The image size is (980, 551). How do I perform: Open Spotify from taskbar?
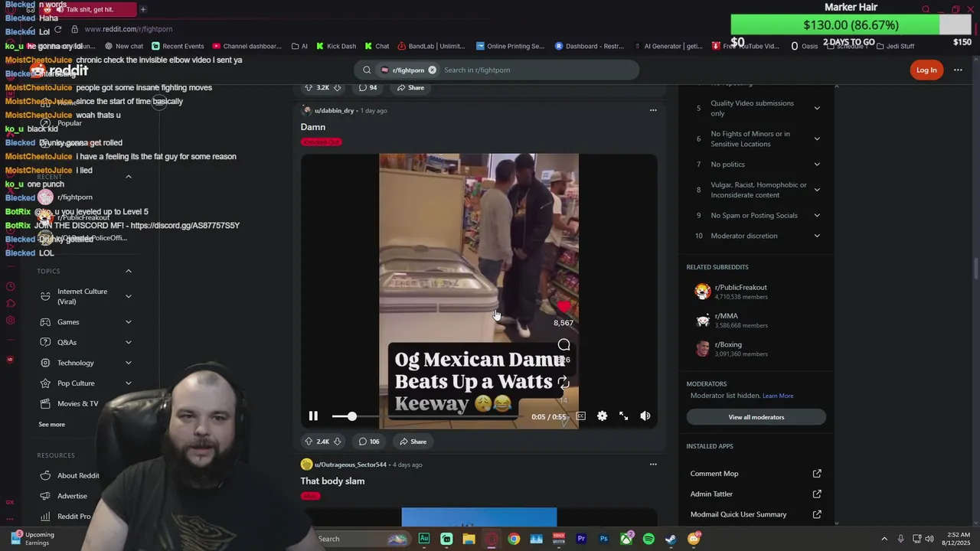point(648,539)
